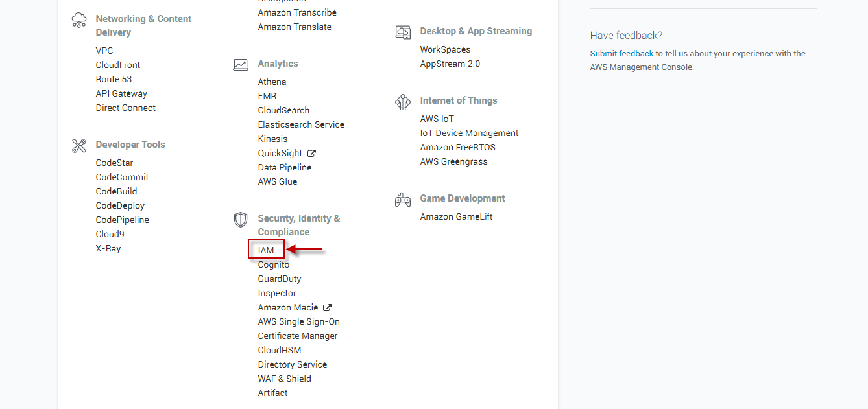Click the Developer Tools wrench icon

(79, 146)
